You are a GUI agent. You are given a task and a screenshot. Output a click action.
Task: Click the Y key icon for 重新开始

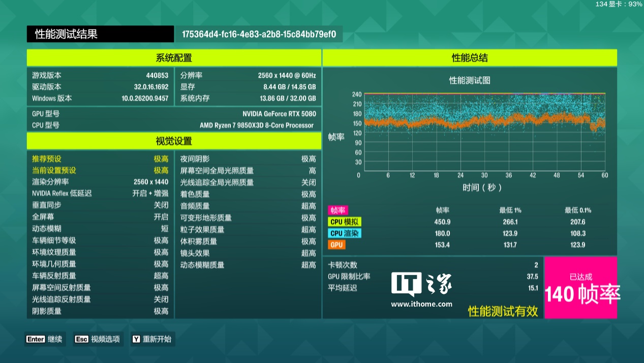pos(136,339)
